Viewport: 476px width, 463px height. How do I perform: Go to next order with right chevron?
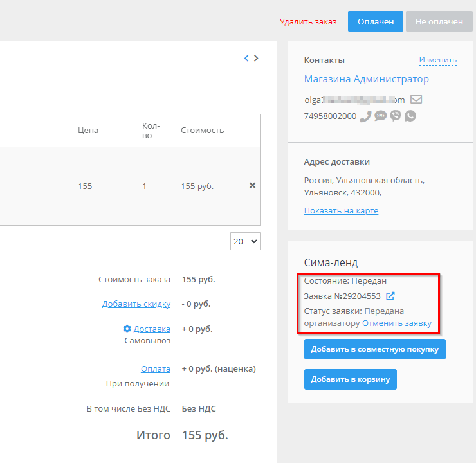[x=256, y=58]
